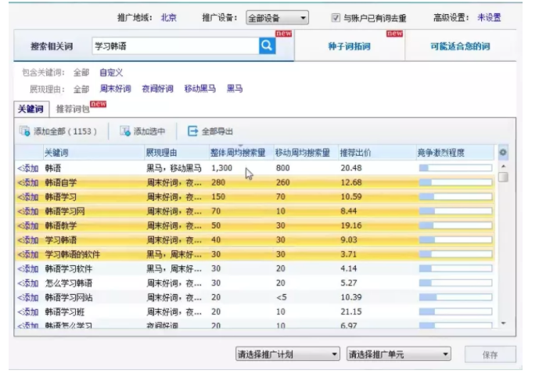Click the 21.15 bid value

click(x=351, y=311)
